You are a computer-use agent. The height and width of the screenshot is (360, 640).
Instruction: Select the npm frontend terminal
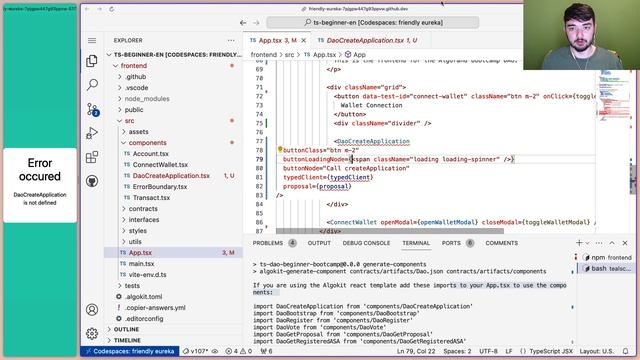(x=607, y=258)
